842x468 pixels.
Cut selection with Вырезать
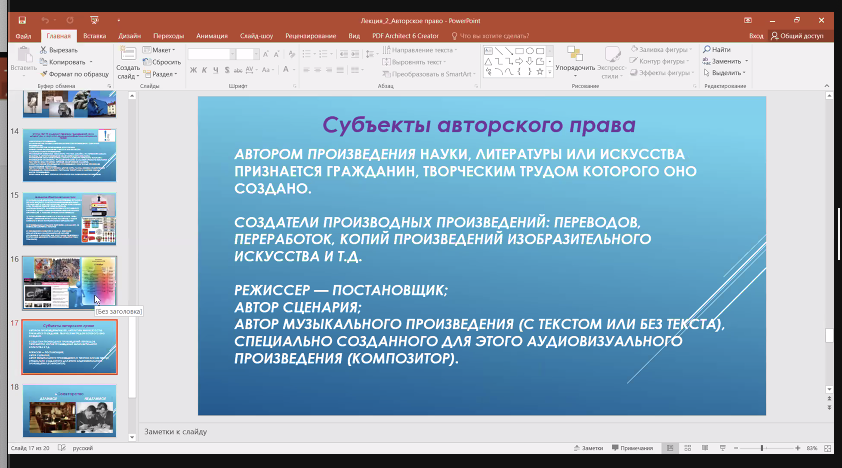click(59, 50)
